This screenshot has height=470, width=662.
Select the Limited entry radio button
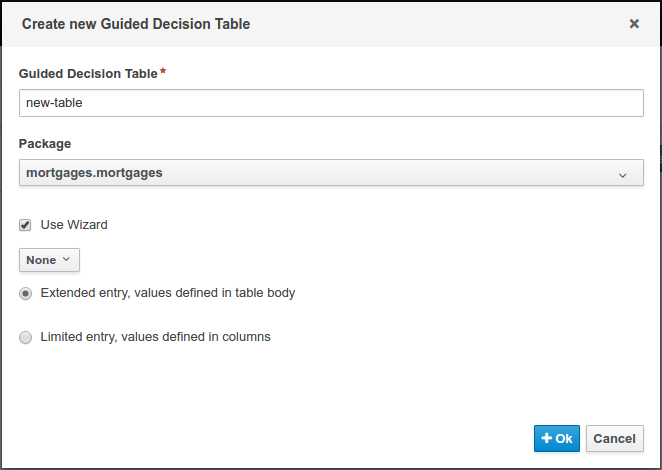click(26, 338)
